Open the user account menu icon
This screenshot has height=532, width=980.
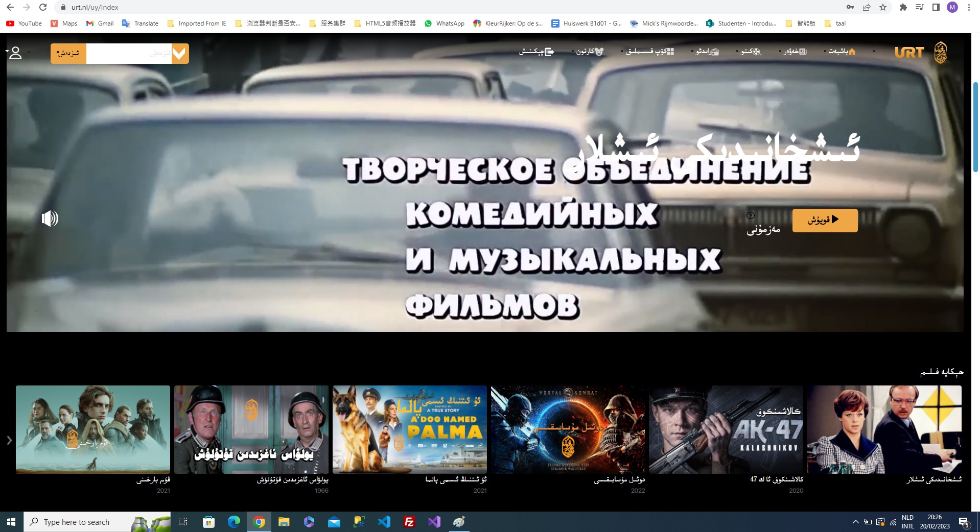click(15, 53)
